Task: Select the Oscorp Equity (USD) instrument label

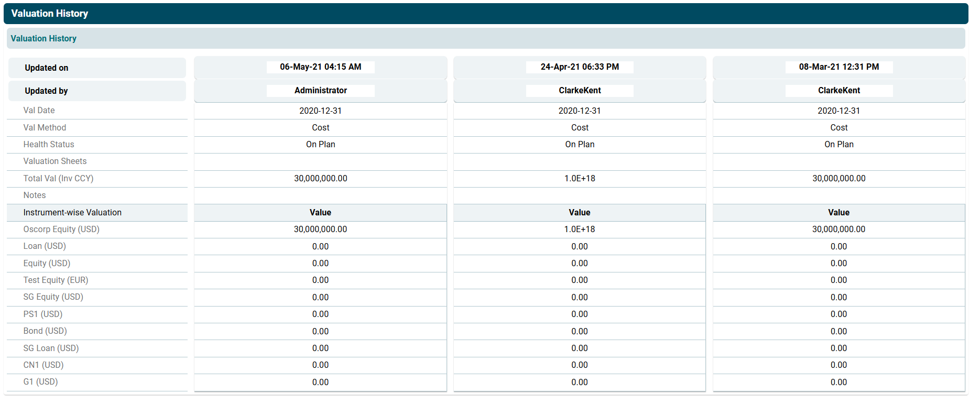Action: 61,229
